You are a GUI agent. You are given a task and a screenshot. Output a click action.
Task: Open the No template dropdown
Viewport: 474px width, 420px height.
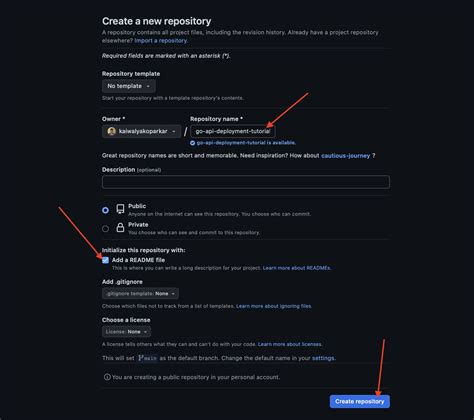[129, 86]
